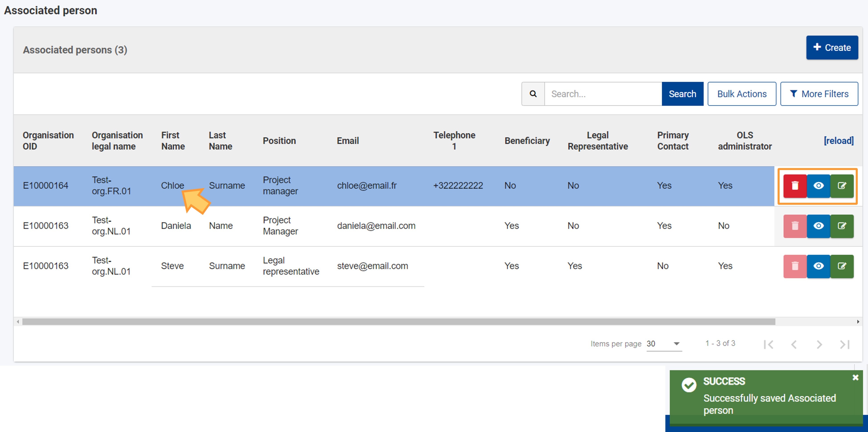This screenshot has height=432, width=868.
Task: Click the left arrow of horizontal scrollbar
Action: 18,322
